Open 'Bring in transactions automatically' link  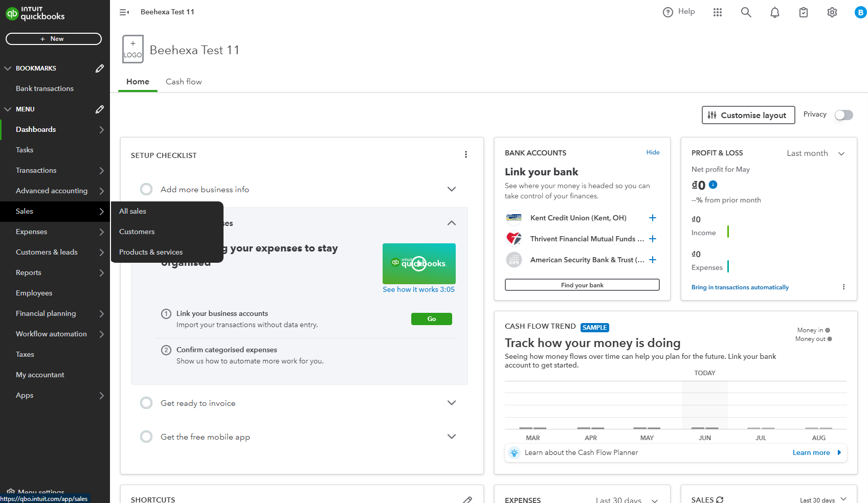click(740, 287)
